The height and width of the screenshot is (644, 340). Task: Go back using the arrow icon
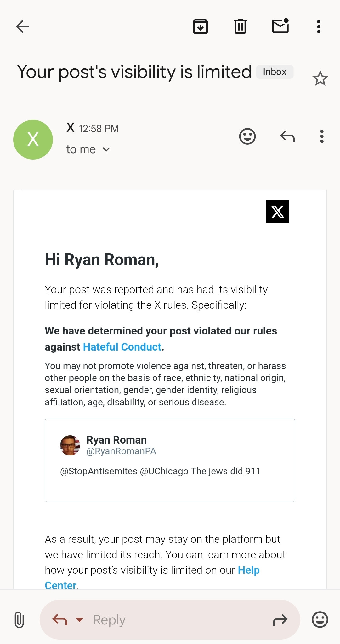coord(22,26)
